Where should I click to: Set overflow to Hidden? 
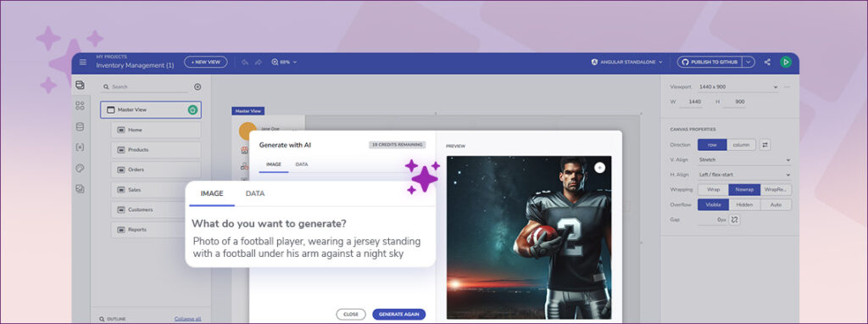coord(744,204)
